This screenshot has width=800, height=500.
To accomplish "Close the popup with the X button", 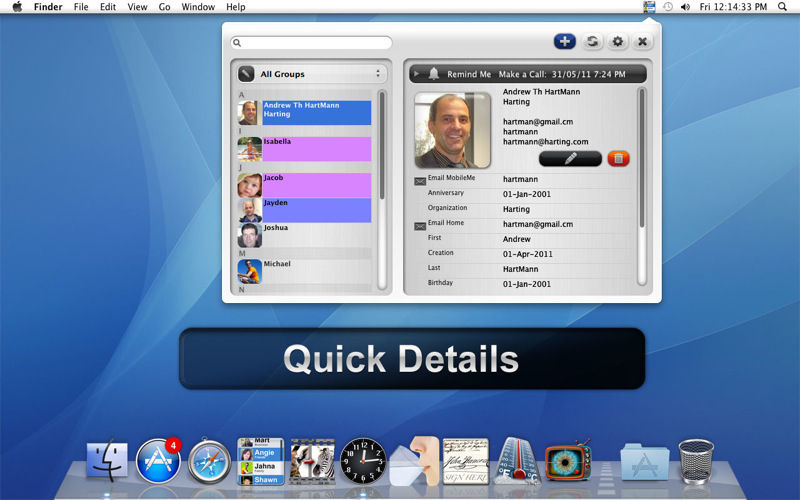I will [x=643, y=41].
